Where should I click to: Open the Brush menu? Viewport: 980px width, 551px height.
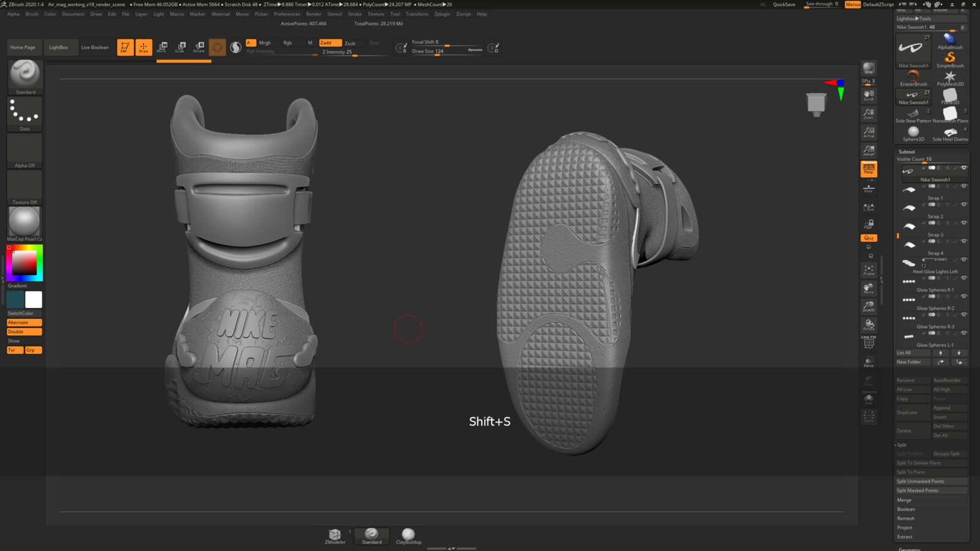32,14
